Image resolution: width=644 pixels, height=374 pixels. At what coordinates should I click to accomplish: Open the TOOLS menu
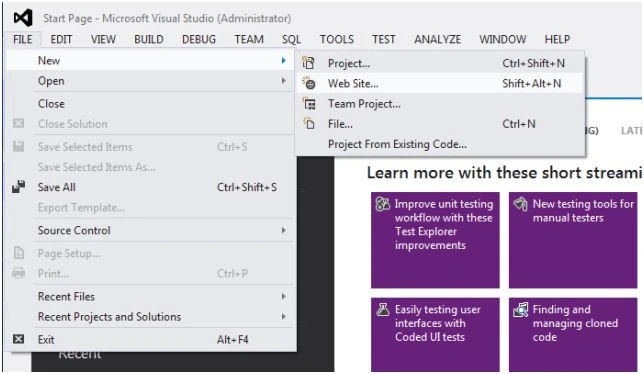(x=337, y=39)
